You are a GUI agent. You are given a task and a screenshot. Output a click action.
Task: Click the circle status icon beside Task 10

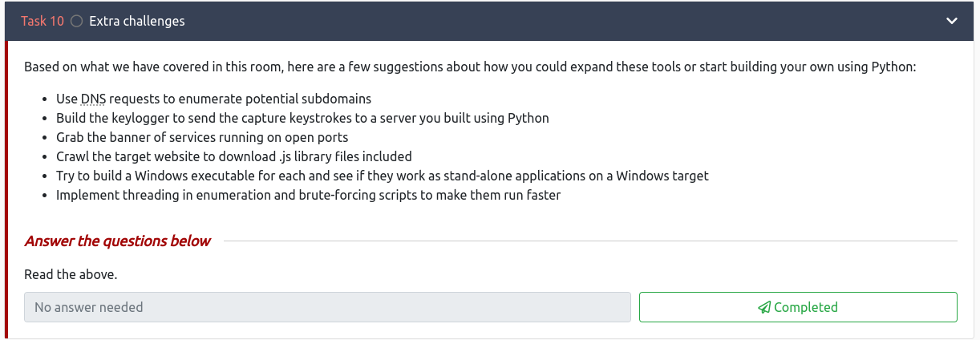coord(77,22)
